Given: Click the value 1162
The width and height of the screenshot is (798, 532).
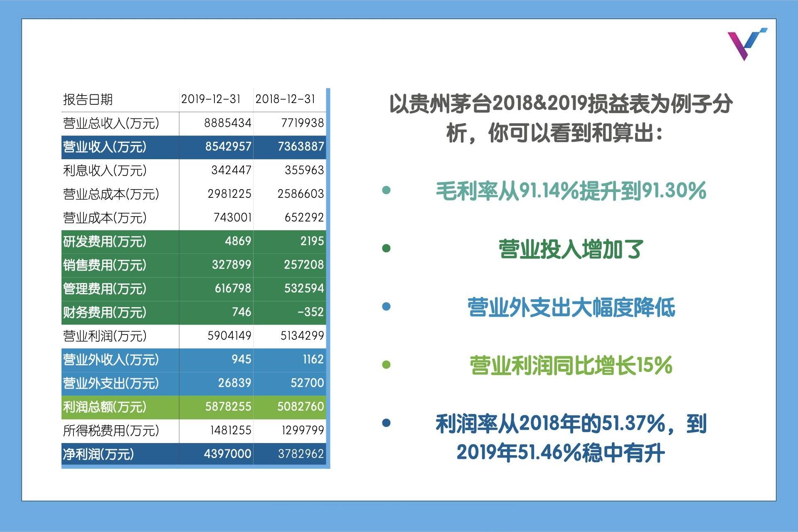Looking at the screenshot, I should tap(313, 360).
